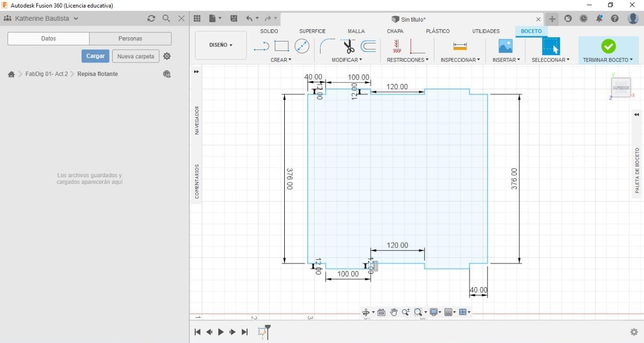Apply perpendicular constraint icon
Screen dimensions: 644x343
418,46
